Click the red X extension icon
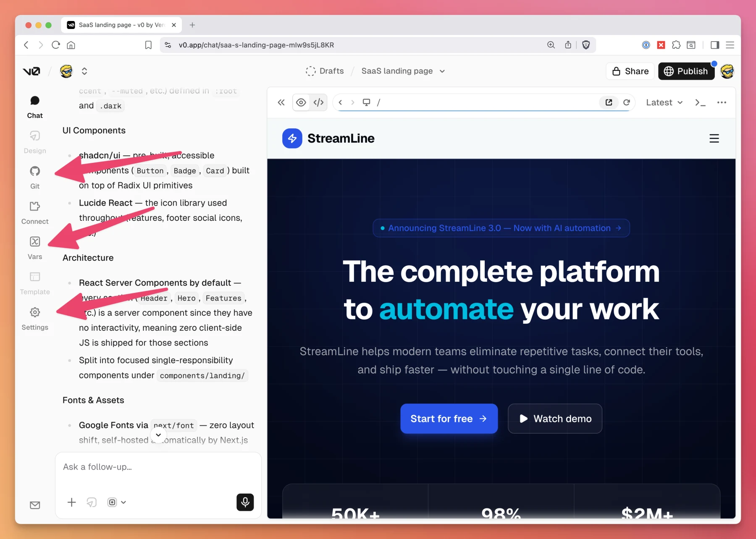Screen dimensions: 756x539 pyautogui.click(x=661, y=45)
